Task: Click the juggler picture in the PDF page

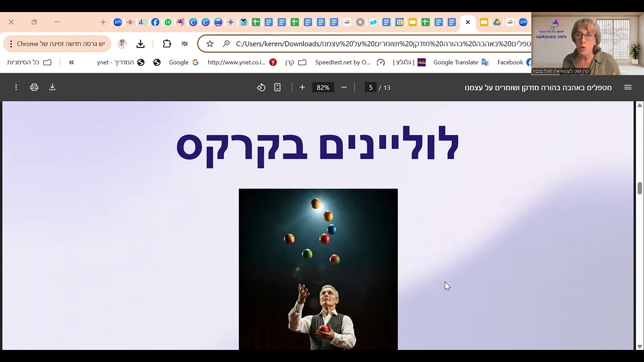Action: pos(318,269)
